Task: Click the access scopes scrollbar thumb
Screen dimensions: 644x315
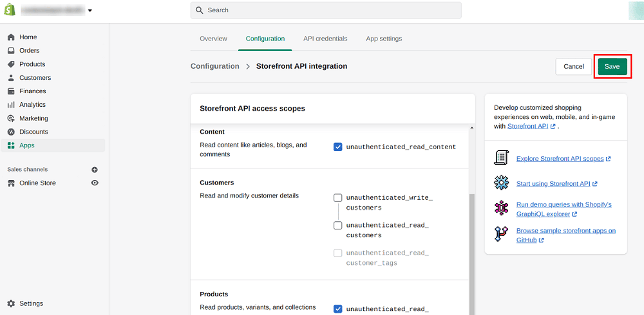Action: 472,254
